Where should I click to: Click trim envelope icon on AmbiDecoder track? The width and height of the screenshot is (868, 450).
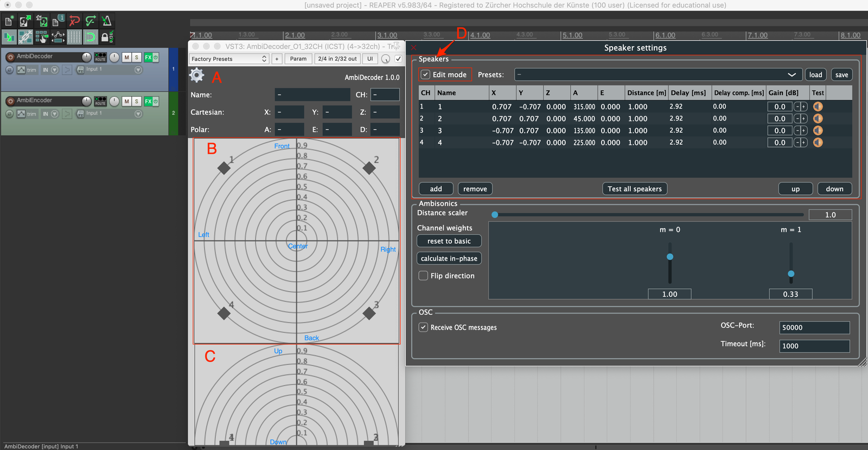21,70
